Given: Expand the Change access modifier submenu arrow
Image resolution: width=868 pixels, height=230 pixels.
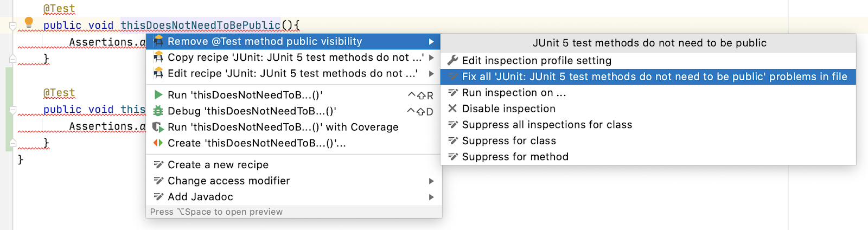Looking at the screenshot, I should click(x=431, y=181).
